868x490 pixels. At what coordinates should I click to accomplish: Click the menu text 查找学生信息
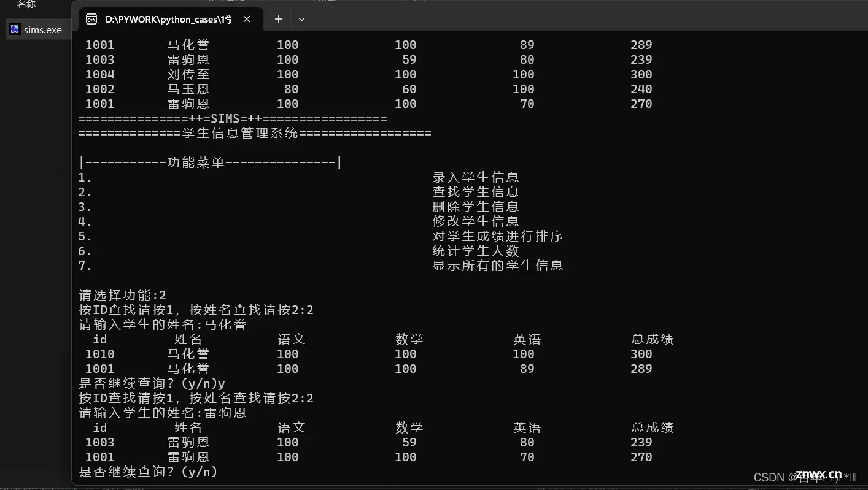click(476, 192)
